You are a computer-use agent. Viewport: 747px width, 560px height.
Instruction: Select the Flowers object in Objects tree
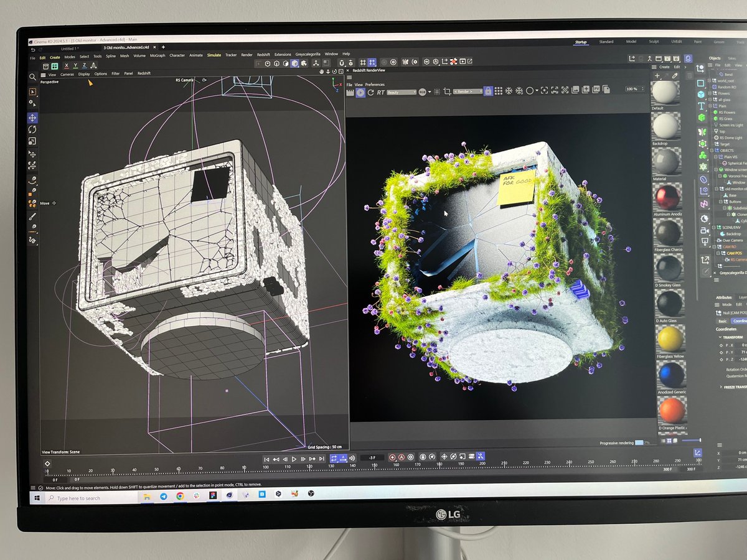pyautogui.click(x=725, y=93)
